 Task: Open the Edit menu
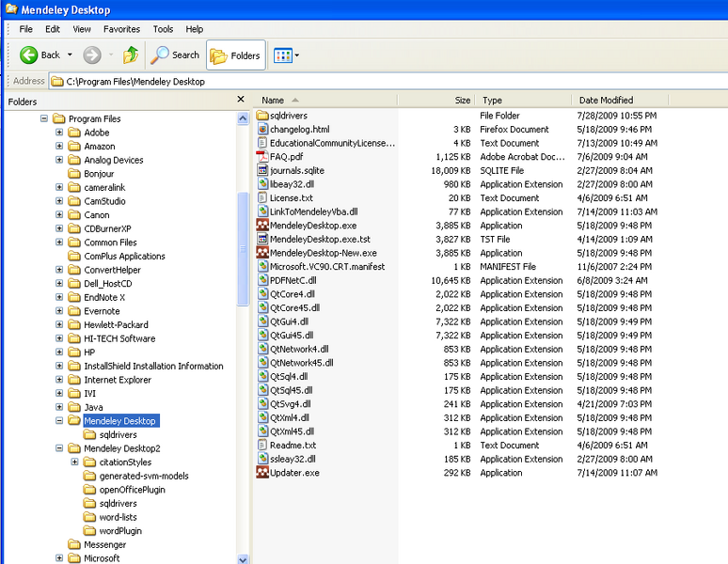pos(53,29)
